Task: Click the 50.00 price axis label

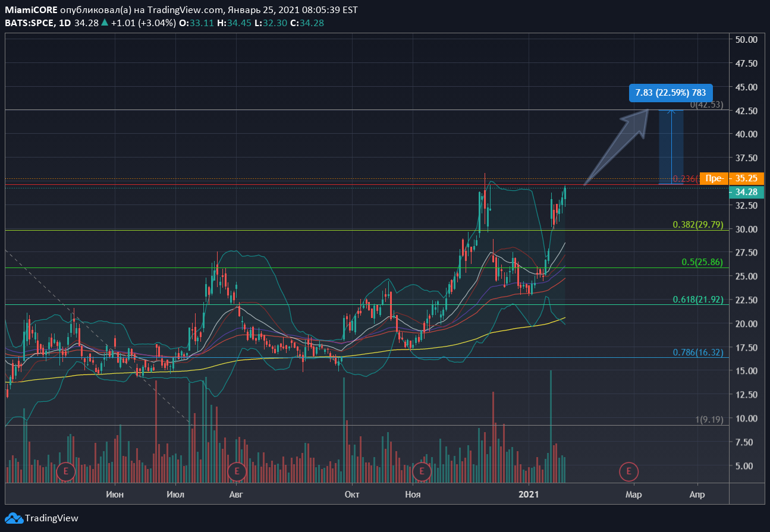Action: [x=746, y=40]
